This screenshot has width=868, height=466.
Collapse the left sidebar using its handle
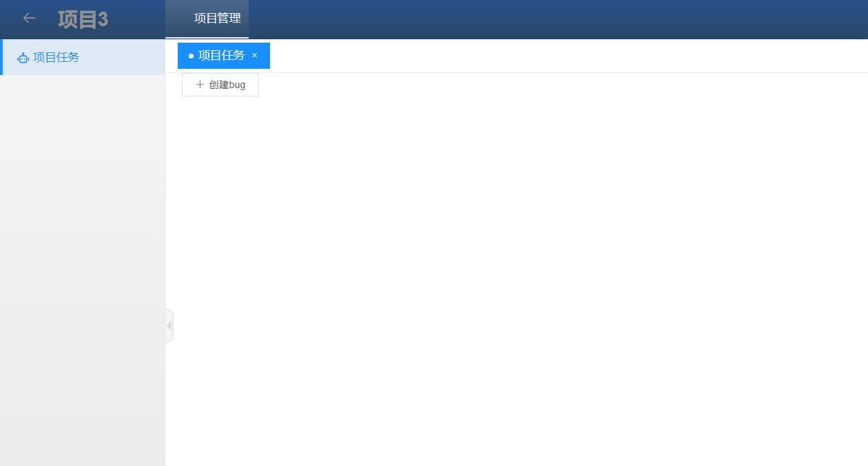coord(169,326)
